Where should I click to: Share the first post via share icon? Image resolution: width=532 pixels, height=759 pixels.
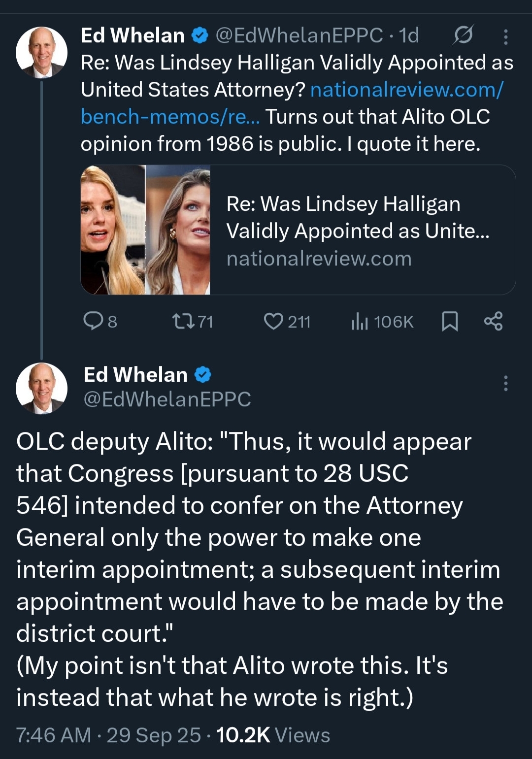pyautogui.click(x=493, y=321)
